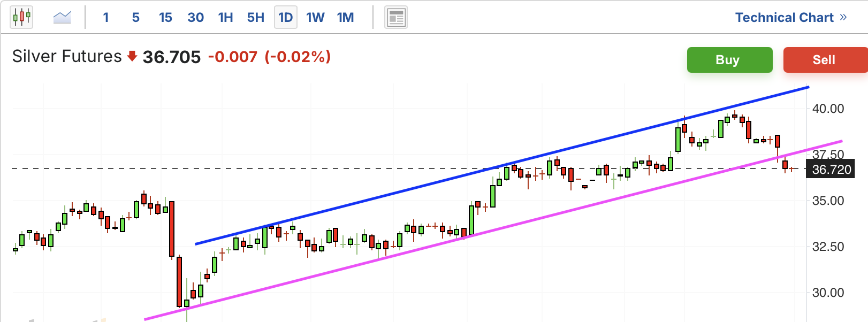This screenshot has width=868, height=322.
Task: Select the candlestick chart type icon
Action: coord(21,17)
